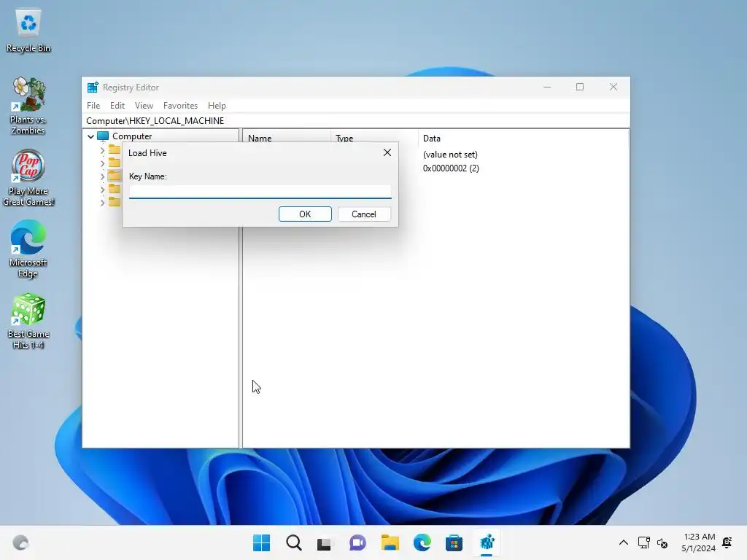This screenshot has width=747, height=560.
Task: Select Microsoft Edge desktop shortcut
Action: [28, 249]
